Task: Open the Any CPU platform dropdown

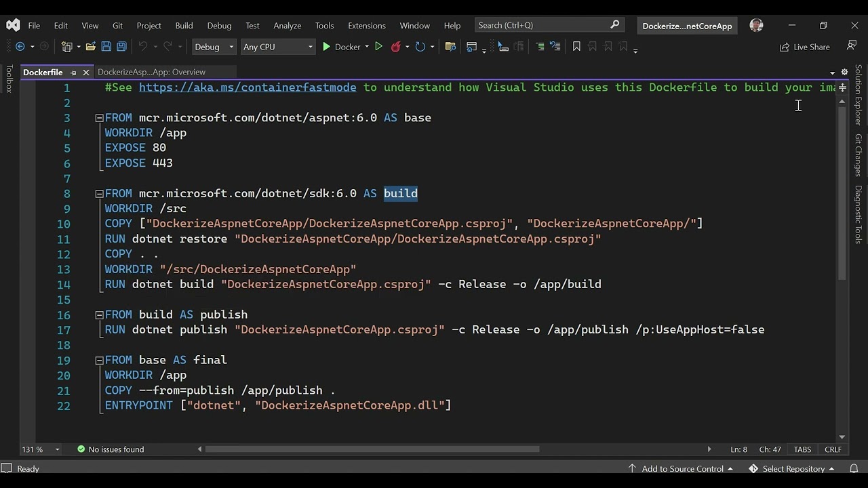Action: pyautogui.click(x=278, y=47)
